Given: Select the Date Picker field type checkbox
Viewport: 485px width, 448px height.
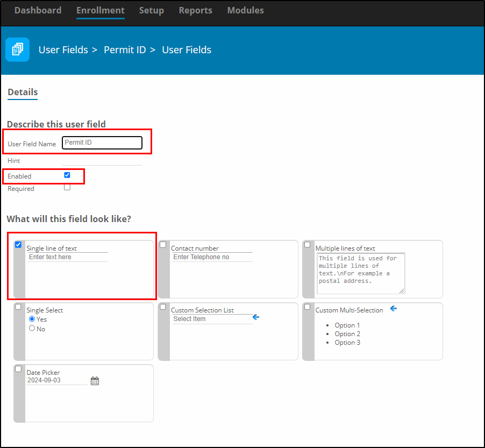Looking at the screenshot, I should 18,369.
